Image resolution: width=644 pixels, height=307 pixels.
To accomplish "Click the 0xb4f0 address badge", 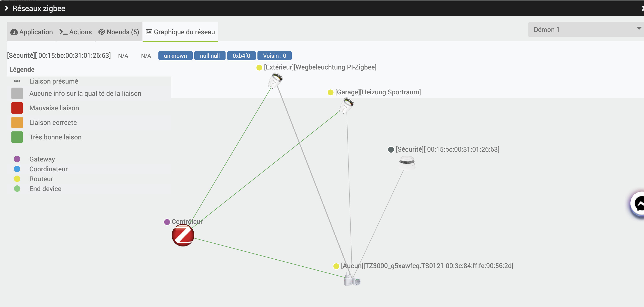I will pyautogui.click(x=241, y=55).
